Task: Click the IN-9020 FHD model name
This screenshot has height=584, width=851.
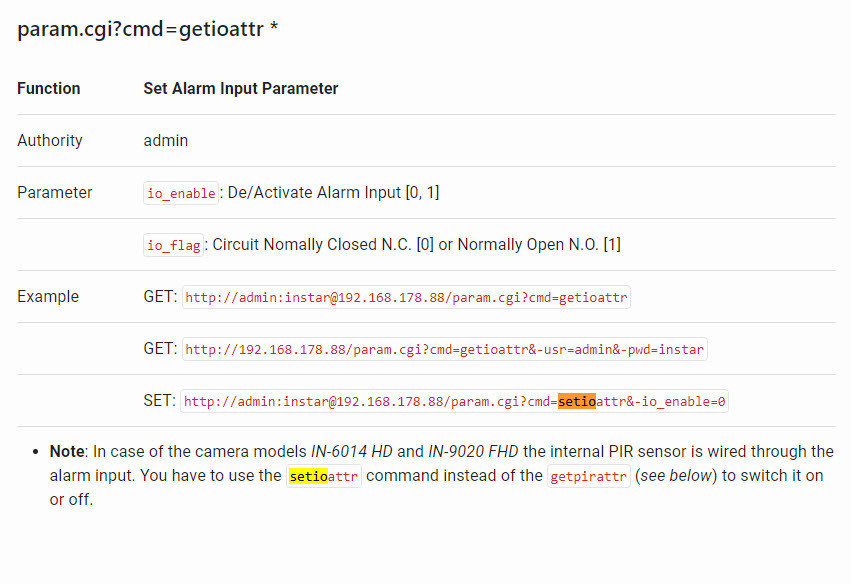Action: (473, 452)
